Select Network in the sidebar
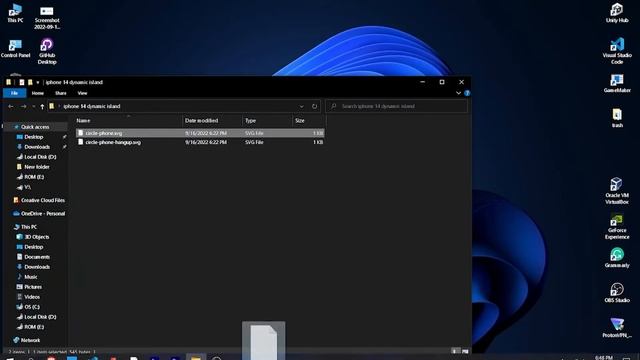Image resolution: width=640 pixels, height=360 pixels. [30, 340]
